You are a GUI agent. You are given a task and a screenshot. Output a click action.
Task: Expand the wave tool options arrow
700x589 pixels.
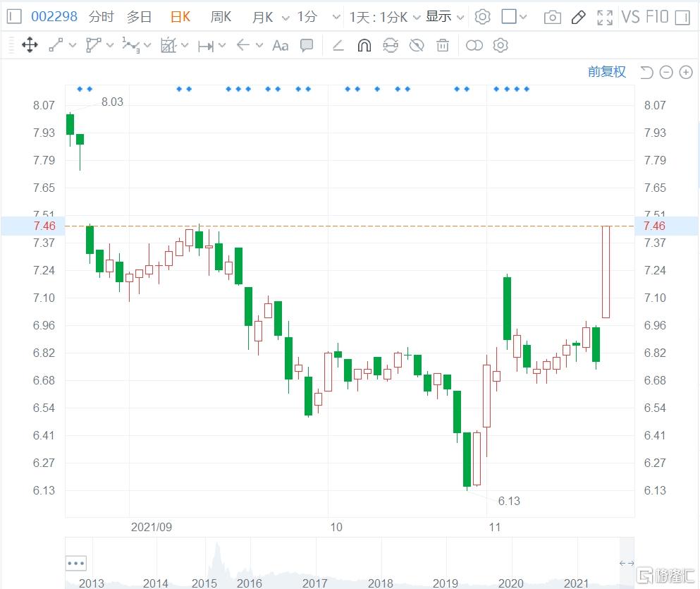pos(147,45)
